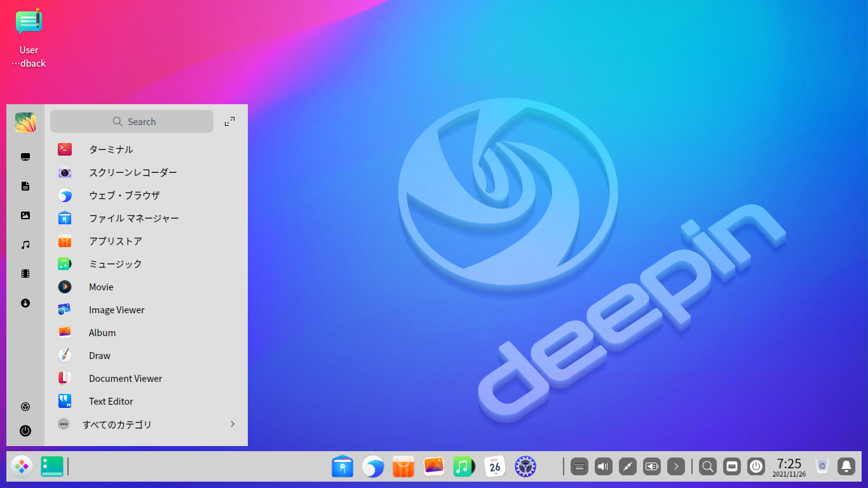Launch ターミナル from the app list

(146, 149)
